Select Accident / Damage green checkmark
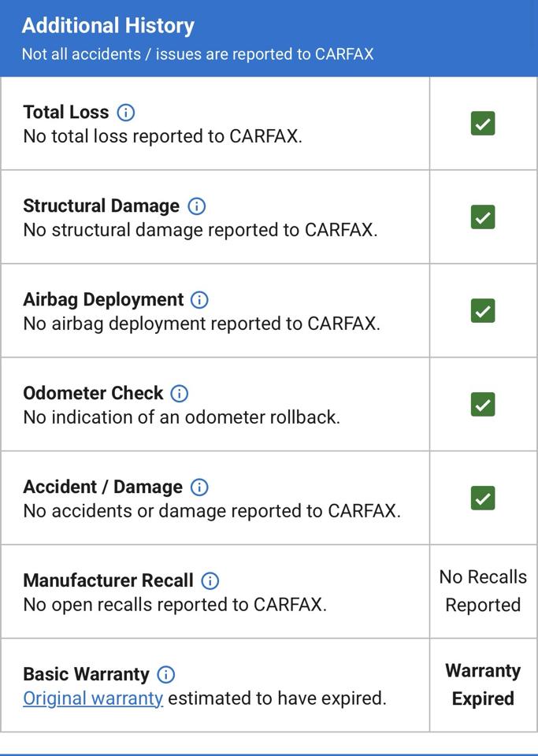The width and height of the screenshot is (538, 756). 483,498
